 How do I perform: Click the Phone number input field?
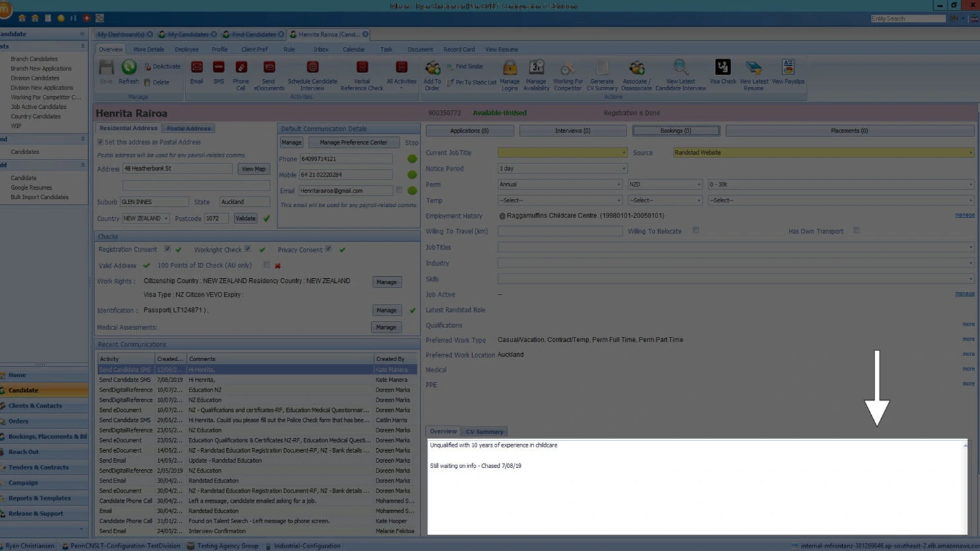pos(346,159)
